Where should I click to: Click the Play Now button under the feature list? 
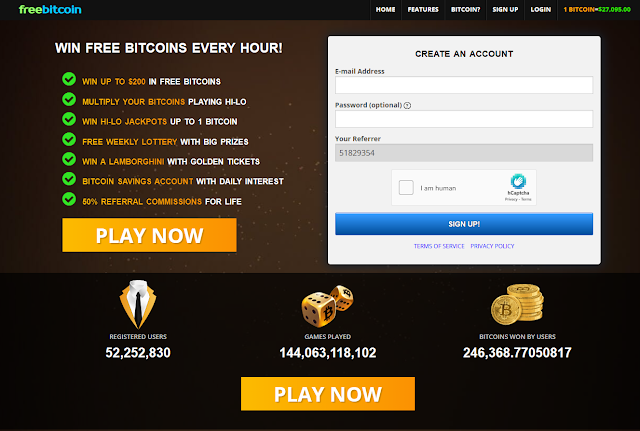(x=149, y=235)
